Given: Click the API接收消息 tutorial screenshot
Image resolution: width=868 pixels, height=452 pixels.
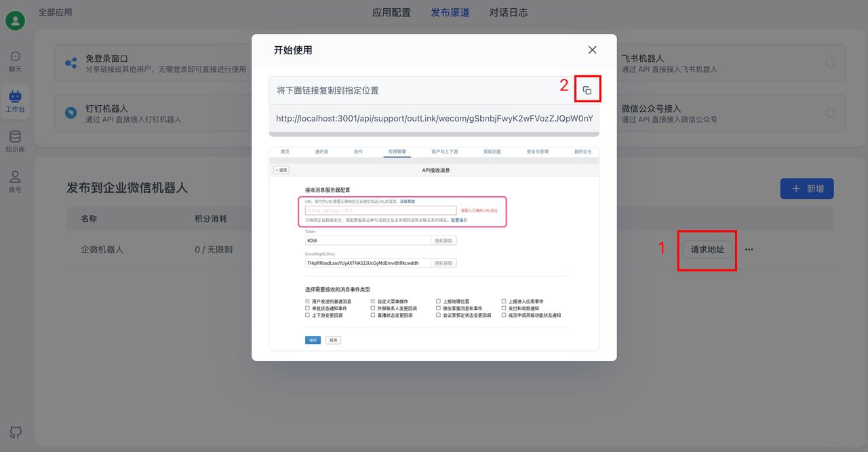Looking at the screenshot, I should (434, 248).
